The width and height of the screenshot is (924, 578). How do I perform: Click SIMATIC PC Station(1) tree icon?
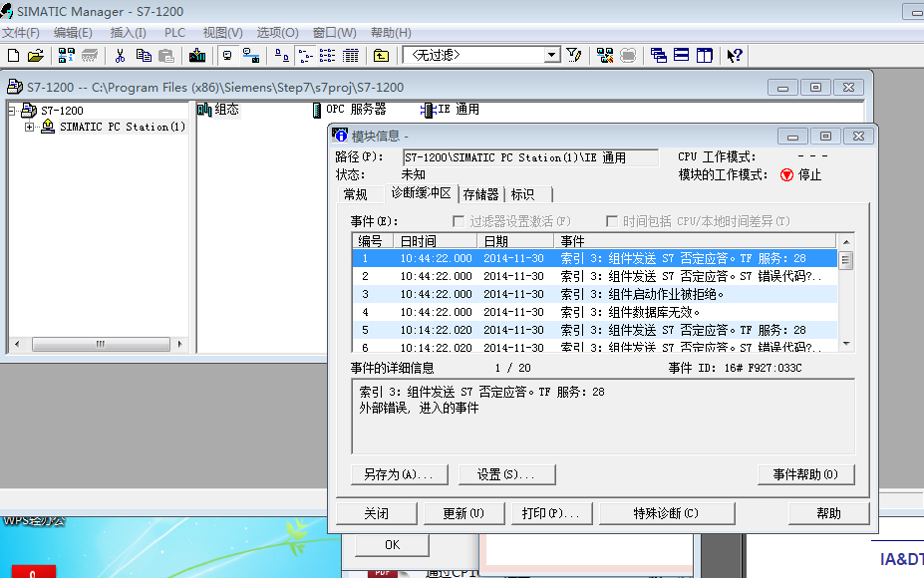[48, 127]
